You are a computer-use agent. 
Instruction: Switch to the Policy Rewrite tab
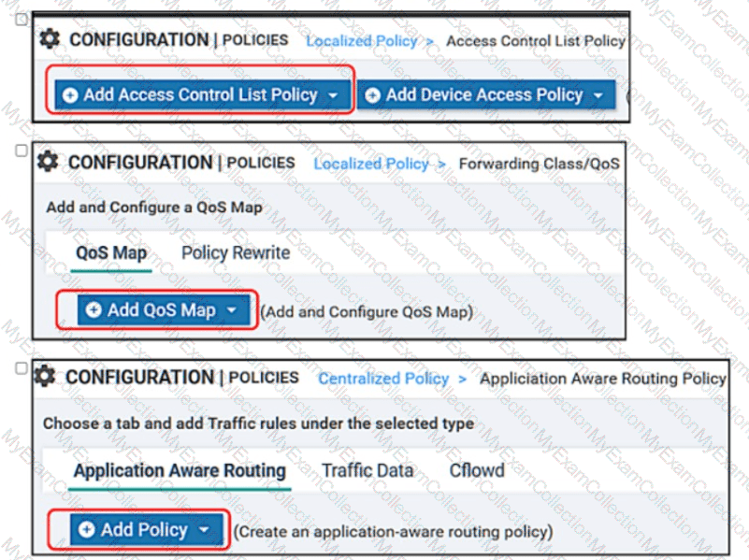pos(236,253)
